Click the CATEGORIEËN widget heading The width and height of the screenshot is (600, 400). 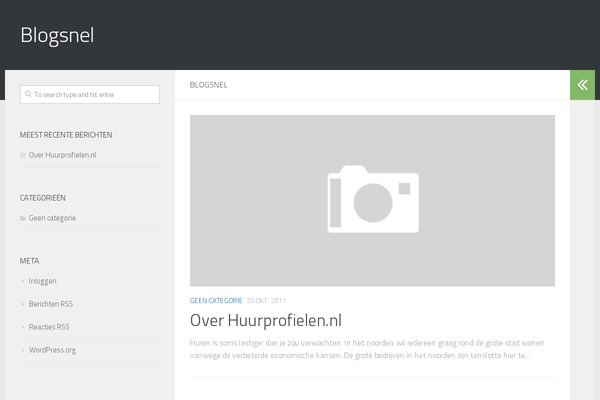(x=42, y=198)
